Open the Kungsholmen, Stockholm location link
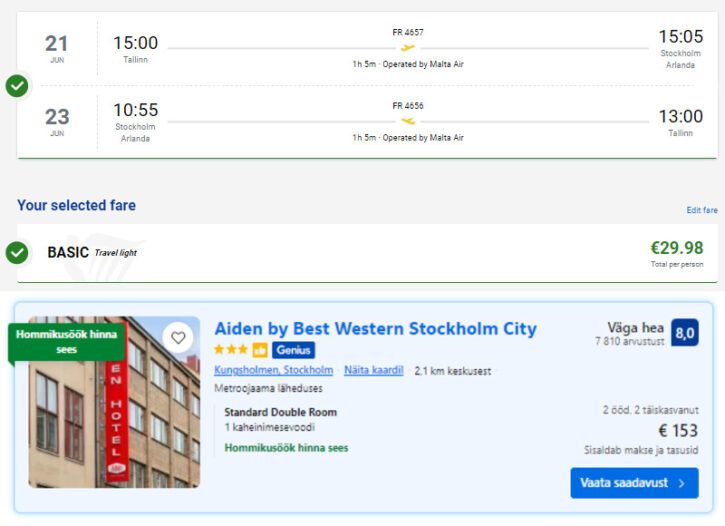The width and height of the screenshot is (725, 526). point(273,370)
